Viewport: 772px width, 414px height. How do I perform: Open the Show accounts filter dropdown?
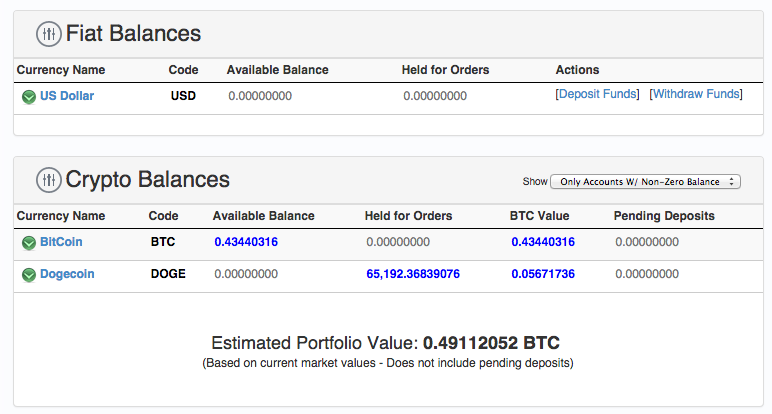pos(645,181)
